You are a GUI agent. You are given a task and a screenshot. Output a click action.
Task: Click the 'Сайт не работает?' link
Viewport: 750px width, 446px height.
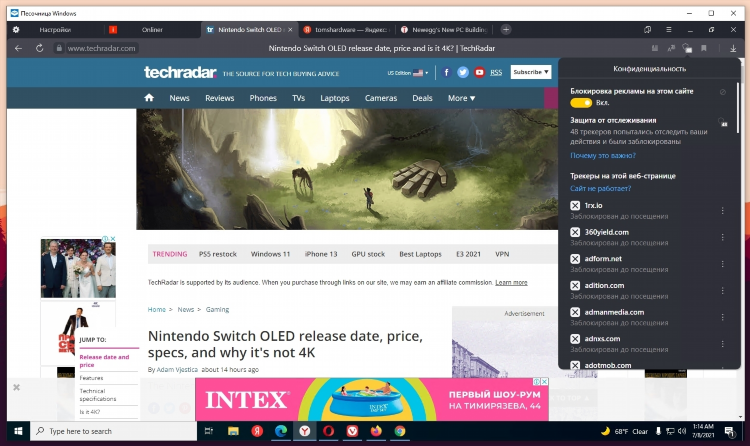coord(600,189)
